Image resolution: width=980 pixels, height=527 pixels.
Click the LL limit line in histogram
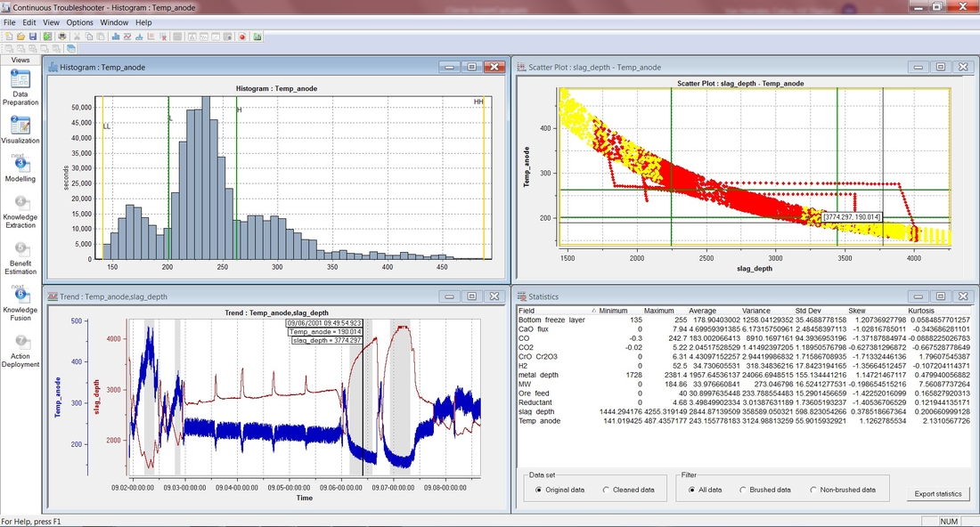102,178
